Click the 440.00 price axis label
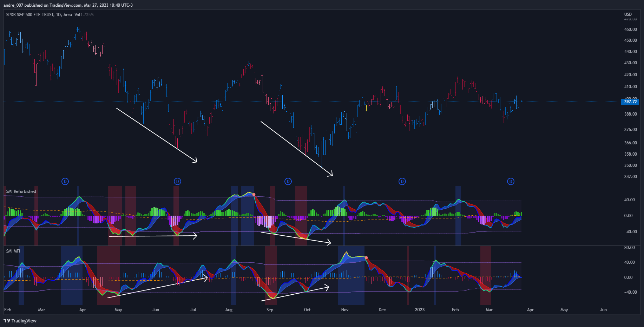 (630, 52)
